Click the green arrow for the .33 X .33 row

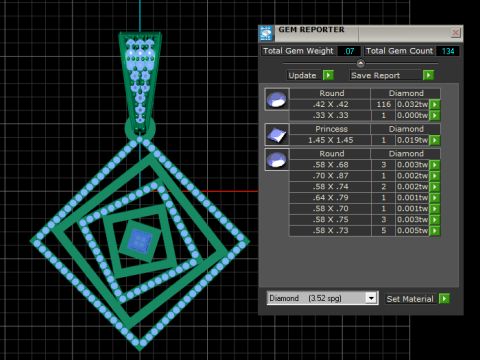tap(435, 115)
